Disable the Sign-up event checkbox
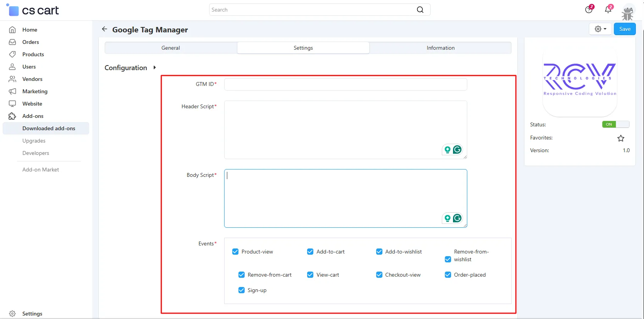This screenshot has width=644, height=319. 242,290
